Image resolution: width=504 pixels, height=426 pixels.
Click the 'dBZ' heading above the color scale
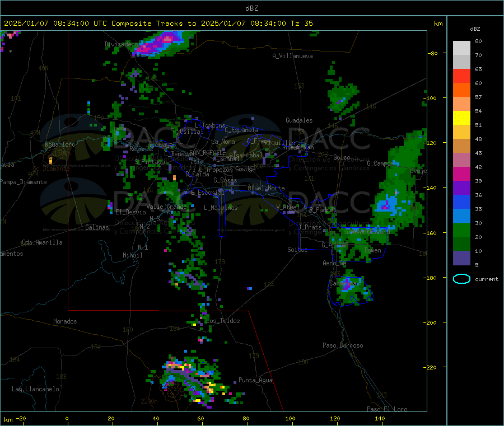[x=475, y=29]
